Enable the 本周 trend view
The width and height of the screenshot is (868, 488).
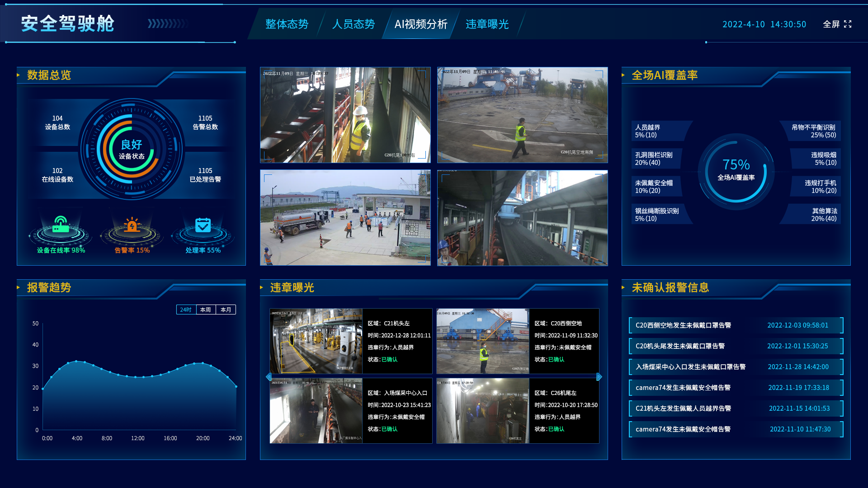pyautogui.click(x=204, y=310)
